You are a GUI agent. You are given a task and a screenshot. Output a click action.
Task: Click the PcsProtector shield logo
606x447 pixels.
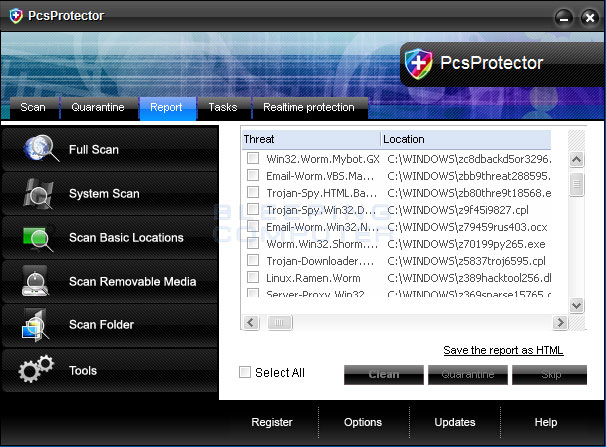pyautogui.click(x=417, y=64)
